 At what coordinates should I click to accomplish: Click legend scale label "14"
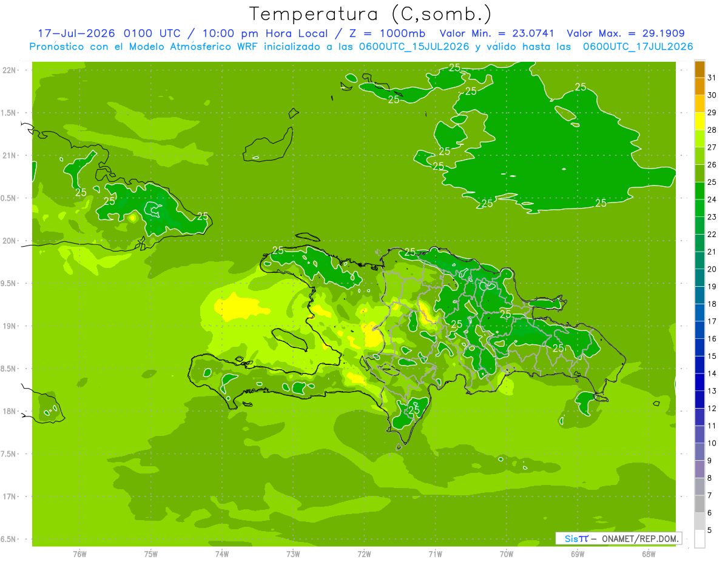tap(712, 373)
